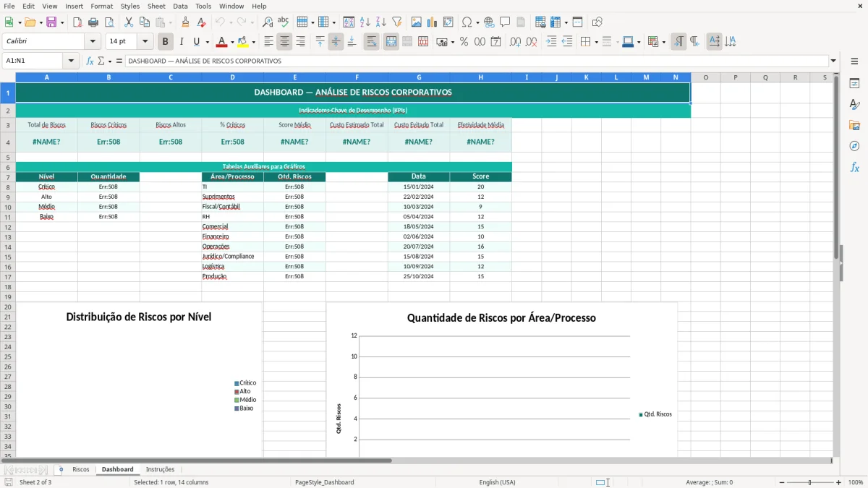Click the 100% zoom level

(x=856, y=482)
